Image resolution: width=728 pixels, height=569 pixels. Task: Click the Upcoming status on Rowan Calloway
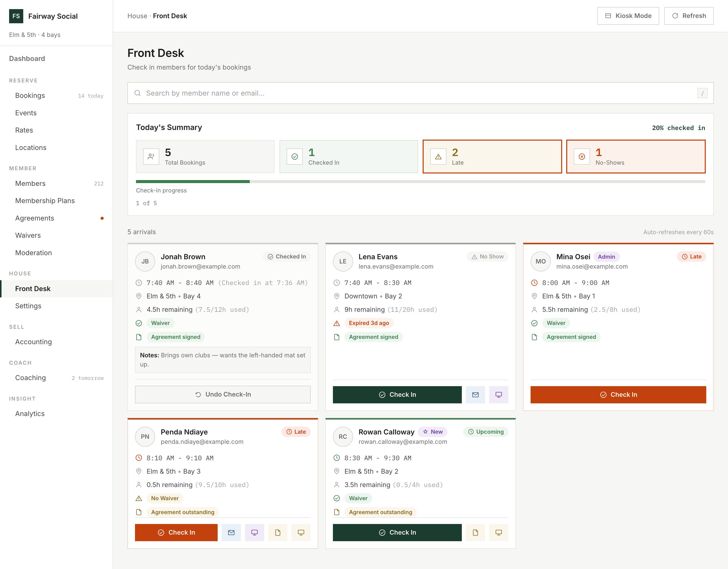pos(486,432)
